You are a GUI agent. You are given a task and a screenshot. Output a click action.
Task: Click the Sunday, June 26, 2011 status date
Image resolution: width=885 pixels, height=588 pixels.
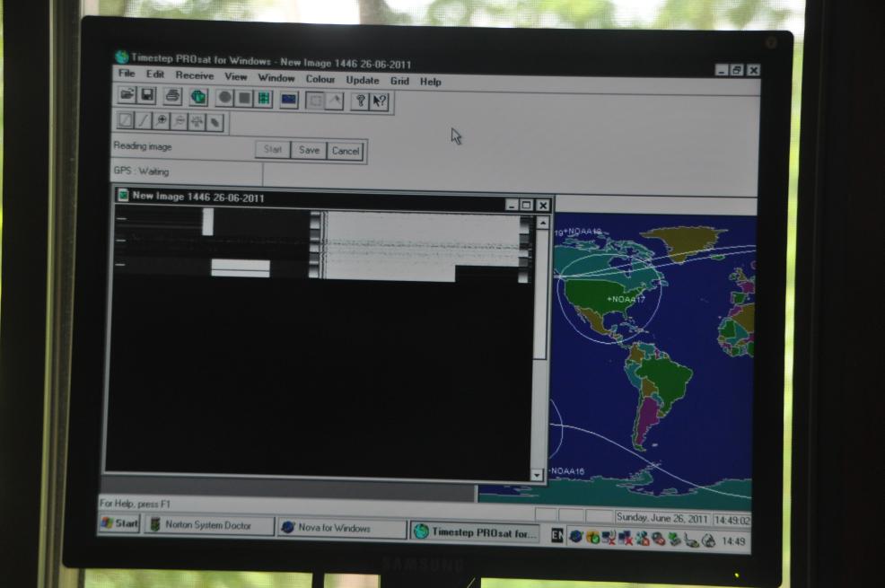tap(662, 518)
